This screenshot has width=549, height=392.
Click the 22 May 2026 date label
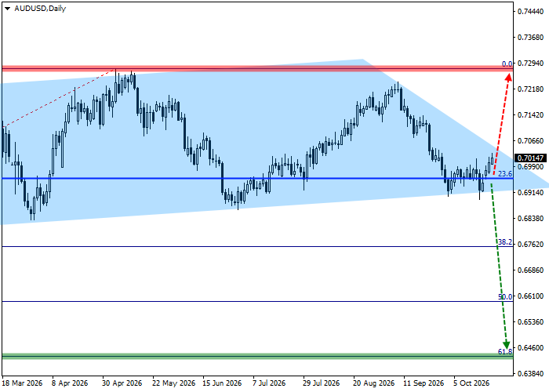(173, 383)
